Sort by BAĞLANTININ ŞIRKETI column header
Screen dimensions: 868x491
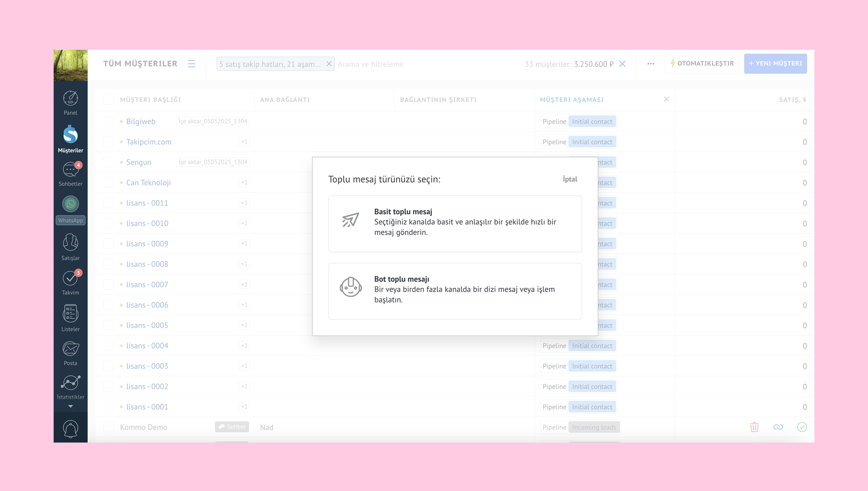click(x=438, y=99)
